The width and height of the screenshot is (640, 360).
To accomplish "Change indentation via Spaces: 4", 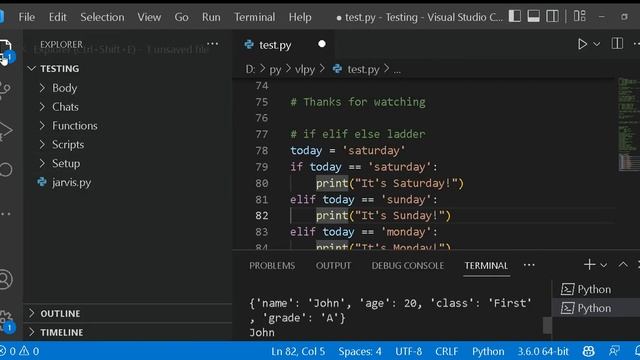I will pos(360,351).
